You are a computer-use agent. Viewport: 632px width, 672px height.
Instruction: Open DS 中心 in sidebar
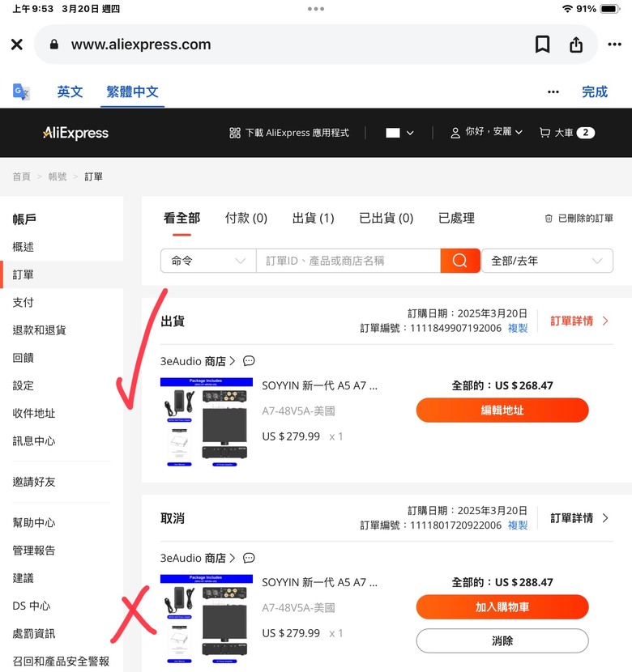coord(32,606)
